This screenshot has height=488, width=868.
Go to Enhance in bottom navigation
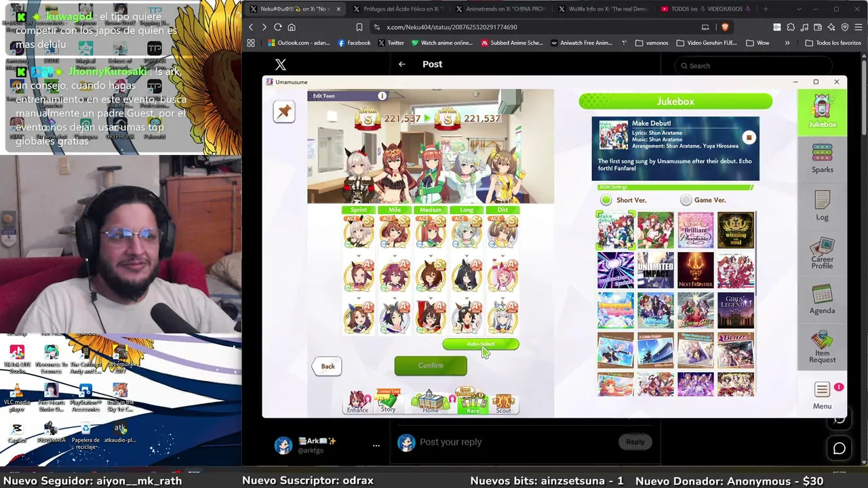tap(357, 402)
